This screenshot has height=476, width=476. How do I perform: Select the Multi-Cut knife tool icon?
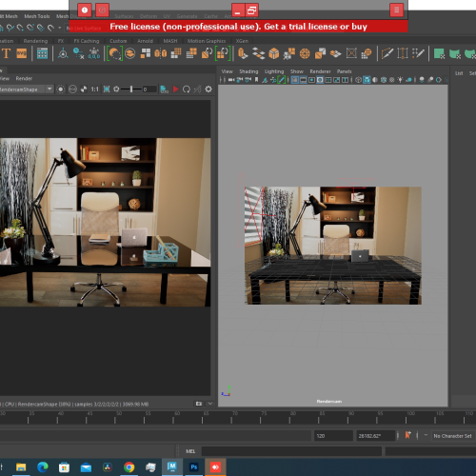click(x=387, y=53)
